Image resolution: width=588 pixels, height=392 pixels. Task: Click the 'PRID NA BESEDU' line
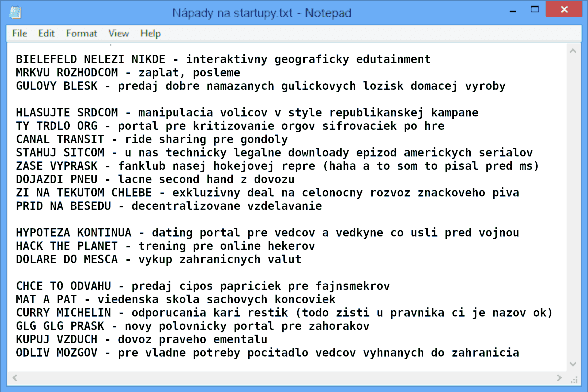pos(169,206)
